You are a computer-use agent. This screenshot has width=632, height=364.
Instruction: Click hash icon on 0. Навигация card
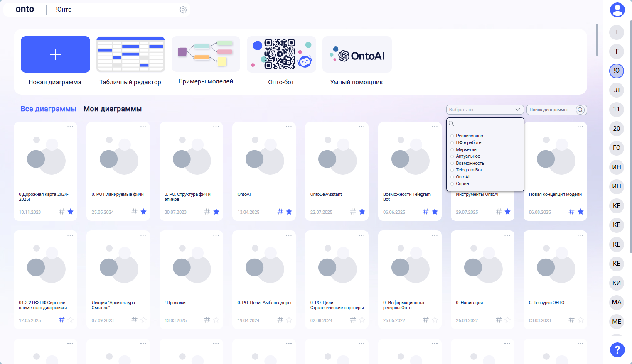[x=499, y=320]
